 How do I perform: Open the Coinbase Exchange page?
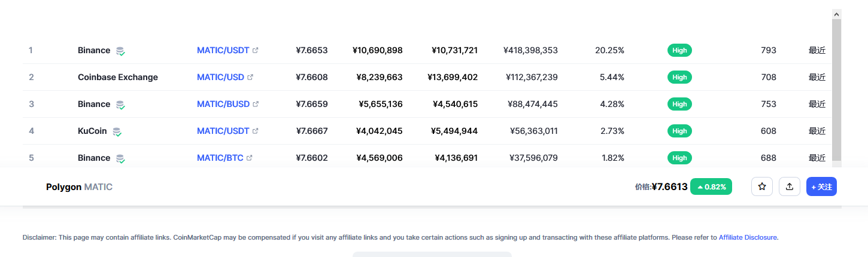(x=118, y=77)
